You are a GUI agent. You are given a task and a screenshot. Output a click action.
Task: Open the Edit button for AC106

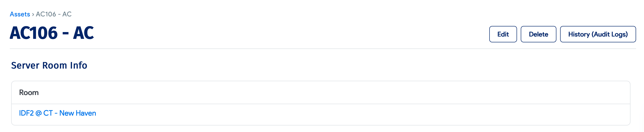tap(503, 34)
